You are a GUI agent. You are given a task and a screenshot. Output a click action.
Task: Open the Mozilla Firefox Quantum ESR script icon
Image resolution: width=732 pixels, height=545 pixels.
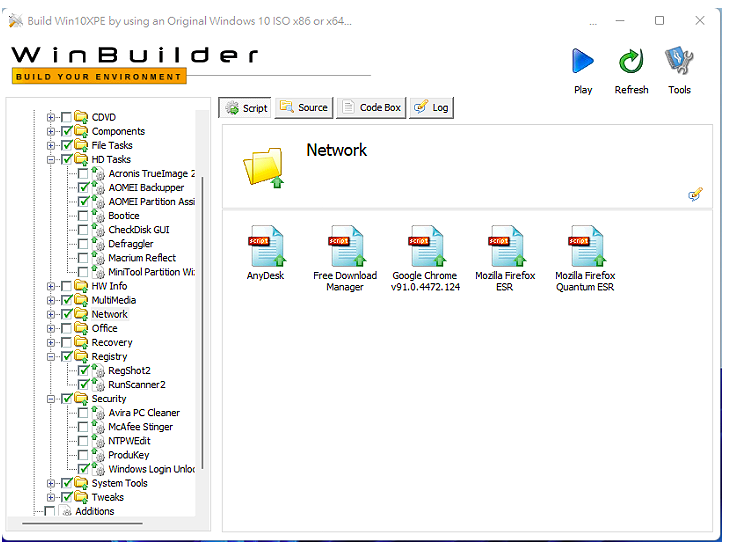pyautogui.click(x=586, y=246)
